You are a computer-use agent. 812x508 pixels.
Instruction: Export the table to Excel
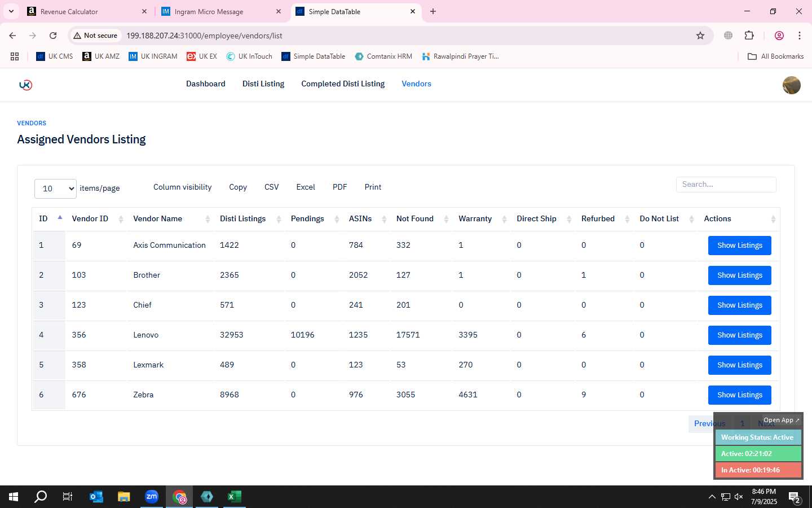click(x=306, y=187)
